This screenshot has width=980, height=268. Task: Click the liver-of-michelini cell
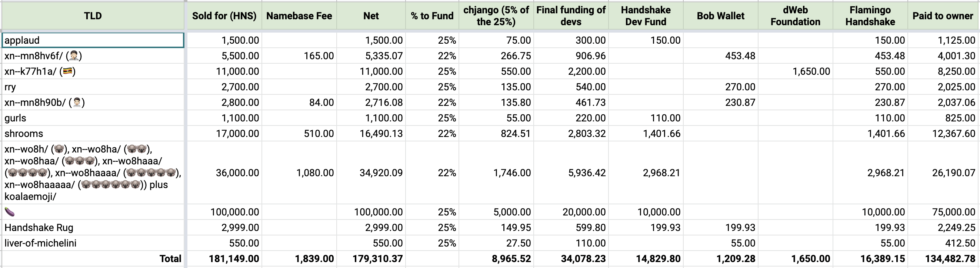click(x=93, y=243)
